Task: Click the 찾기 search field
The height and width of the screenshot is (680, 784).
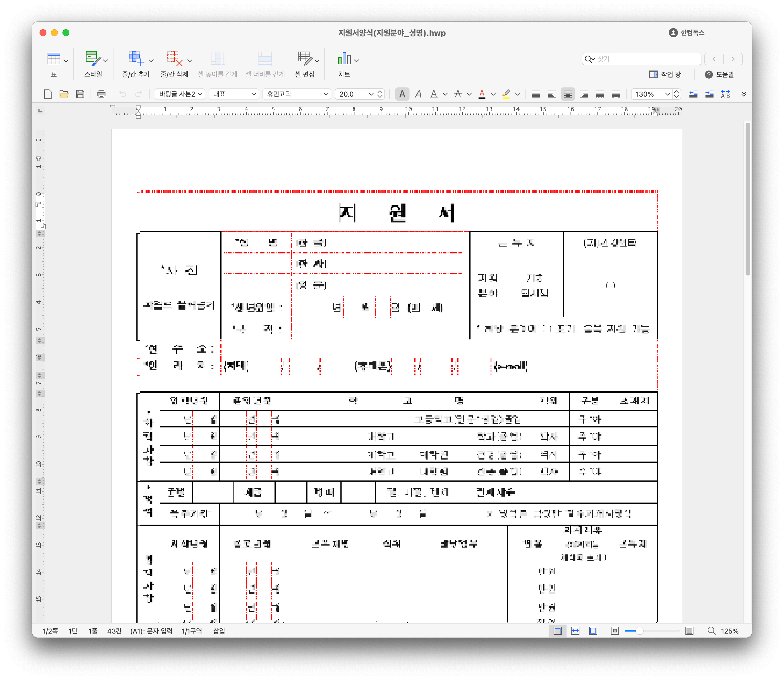Action: click(x=642, y=59)
